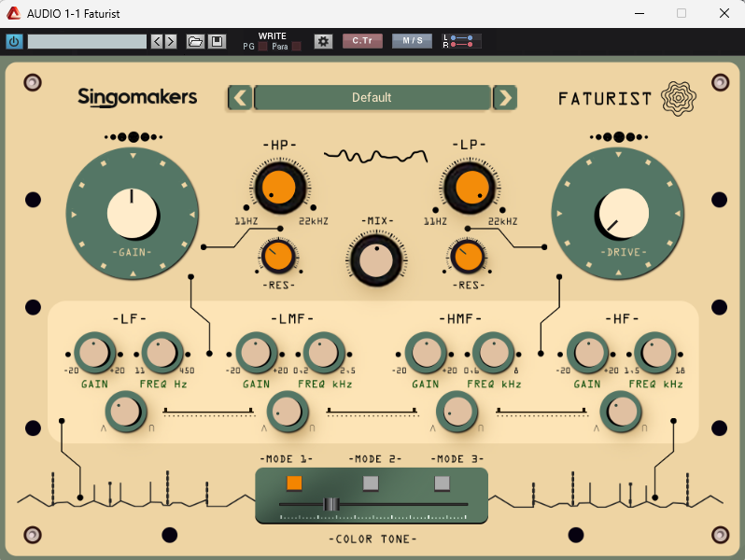
Task: Open the L/R channel routing icon
Action: click(462, 41)
